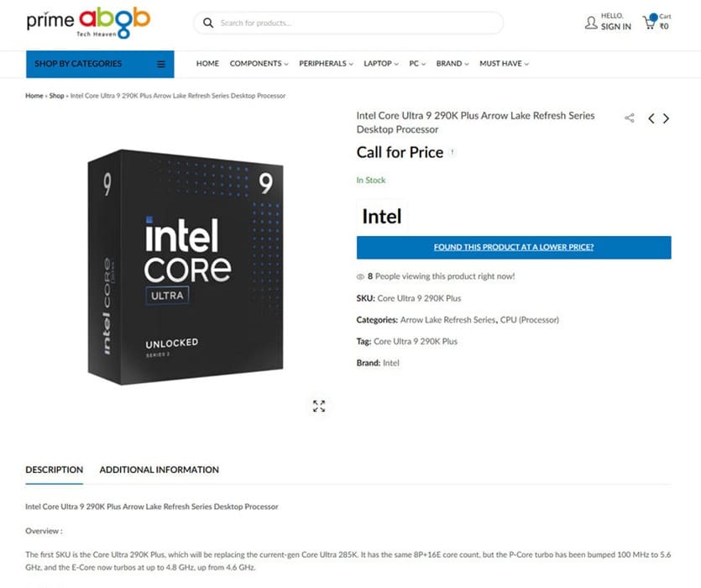The width and height of the screenshot is (701, 588).
Task: Click the search magnifier icon
Action: click(x=208, y=23)
